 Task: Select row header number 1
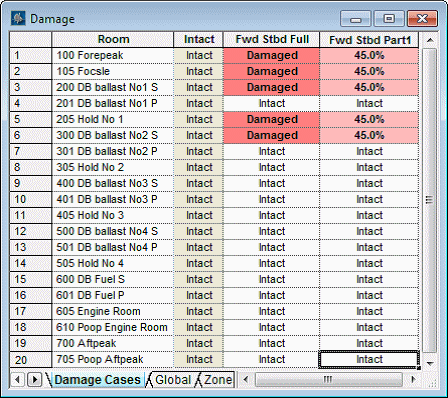pos(30,55)
